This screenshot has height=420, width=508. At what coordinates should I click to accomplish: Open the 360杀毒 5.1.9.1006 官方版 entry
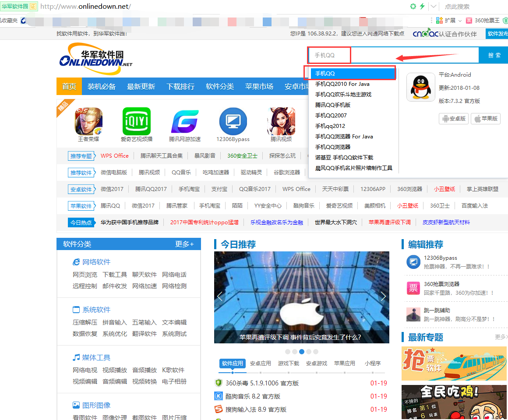coord(262,383)
